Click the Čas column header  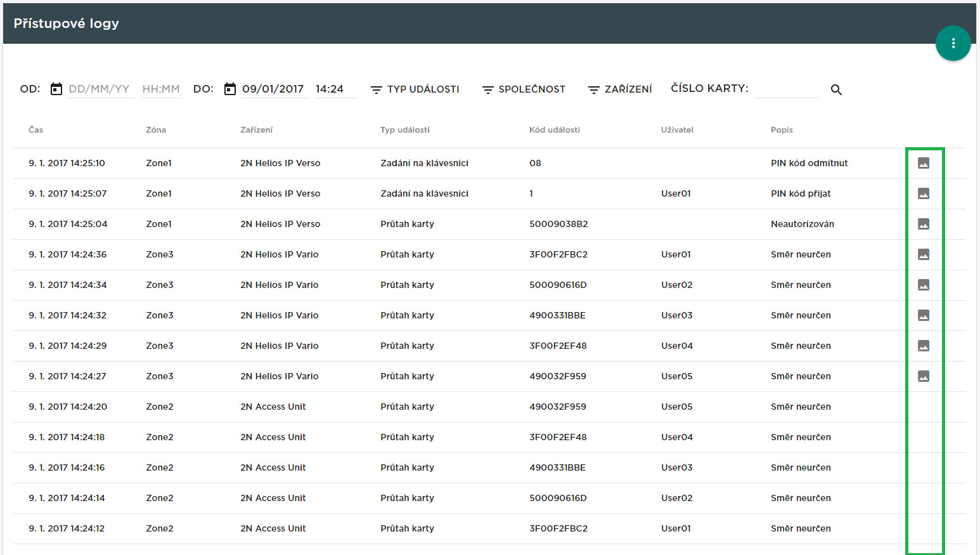click(36, 130)
